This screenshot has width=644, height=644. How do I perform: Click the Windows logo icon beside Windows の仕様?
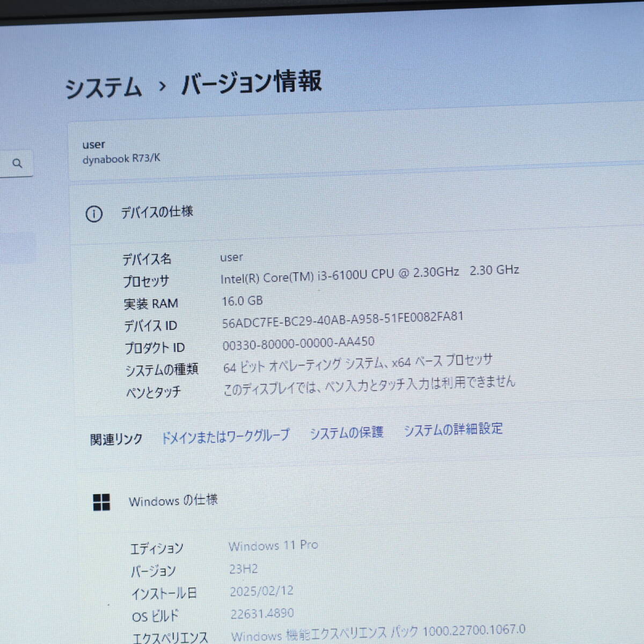pyautogui.click(x=101, y=502)
